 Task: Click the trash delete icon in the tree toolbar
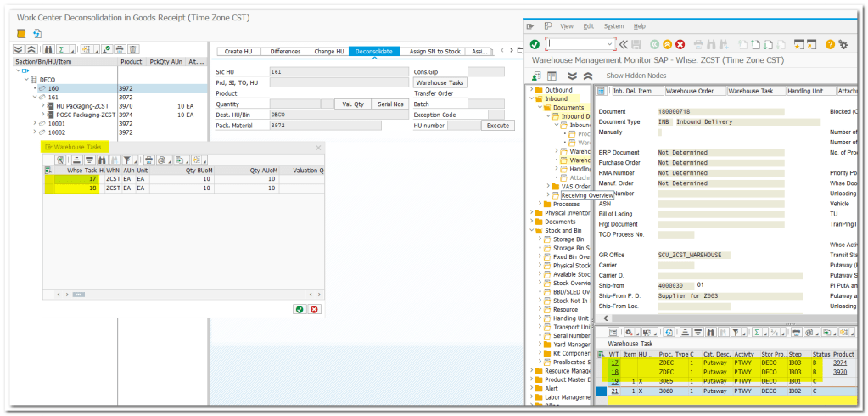pos(134,50)
